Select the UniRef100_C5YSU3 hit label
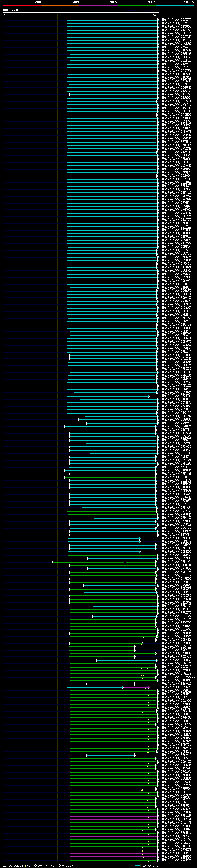 (x=177, y=782)
